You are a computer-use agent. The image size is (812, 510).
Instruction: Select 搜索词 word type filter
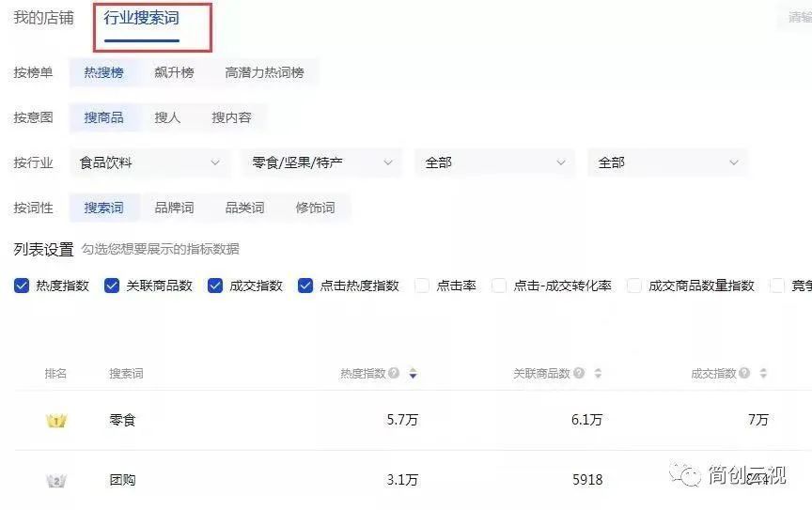click(x=104, y=208)
